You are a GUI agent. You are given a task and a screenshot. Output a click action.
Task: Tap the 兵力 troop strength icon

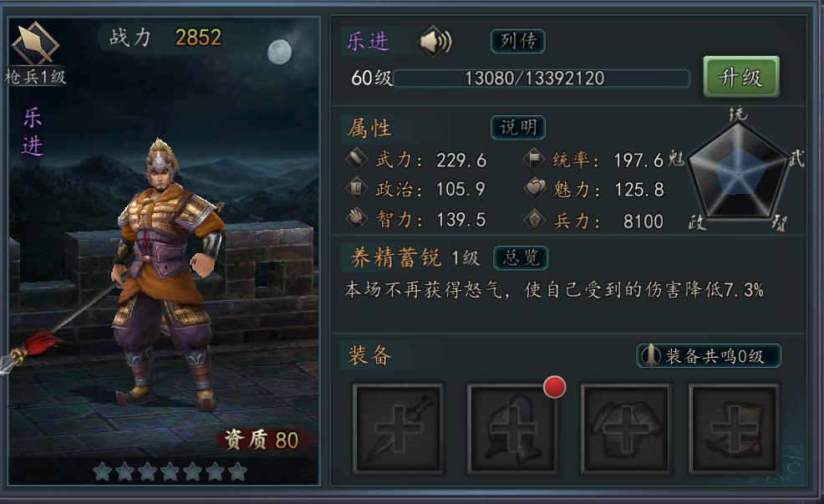[535, 220]
